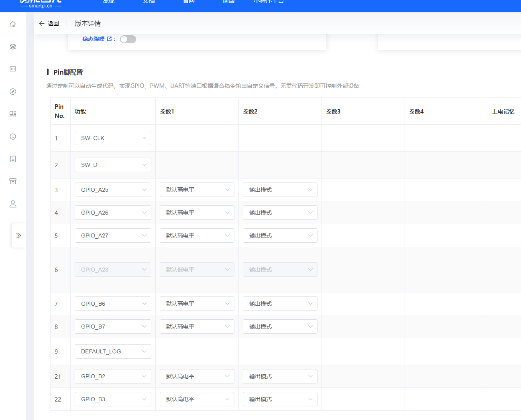
Task: Click the user profile sidebar icon
Action: coord(13,204)
